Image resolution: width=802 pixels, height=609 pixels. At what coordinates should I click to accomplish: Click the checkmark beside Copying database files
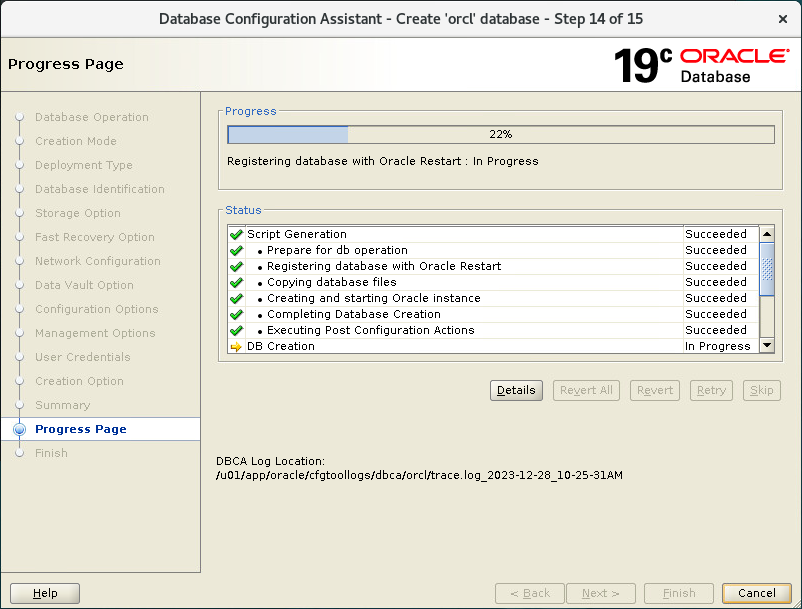236,282
